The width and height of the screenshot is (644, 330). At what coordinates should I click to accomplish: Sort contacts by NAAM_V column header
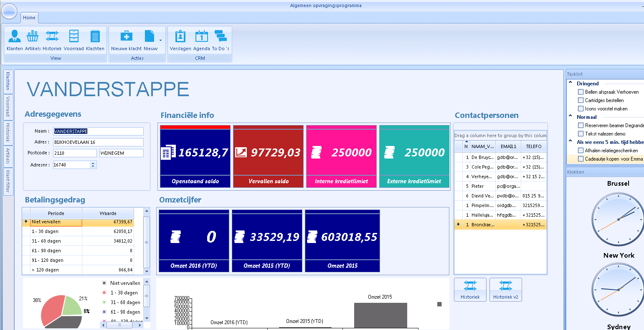482,146
